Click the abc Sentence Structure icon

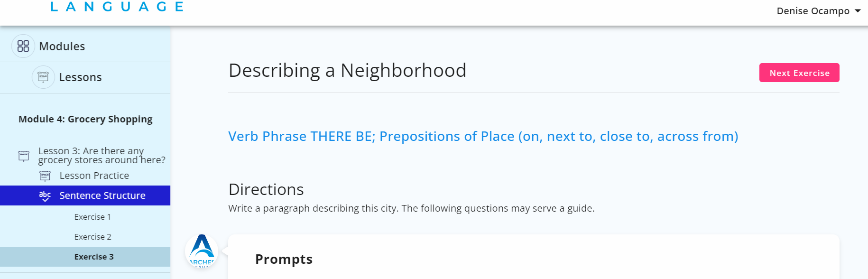point(45,196)
